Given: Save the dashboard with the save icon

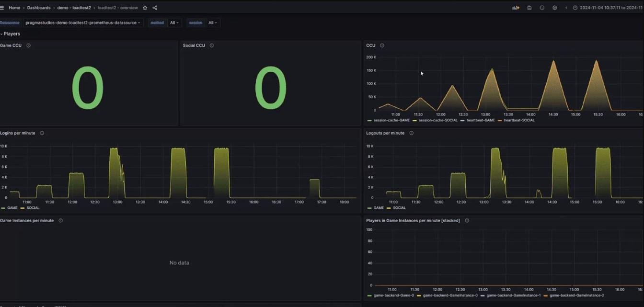Looking at the screenshot, I should pos(529,8).
